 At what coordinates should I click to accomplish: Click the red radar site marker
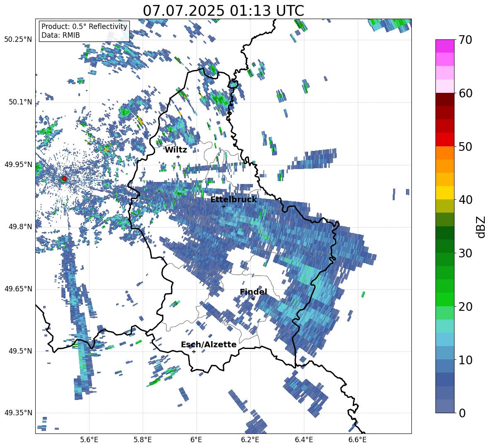pyautogui.click(x=64, y=178)
